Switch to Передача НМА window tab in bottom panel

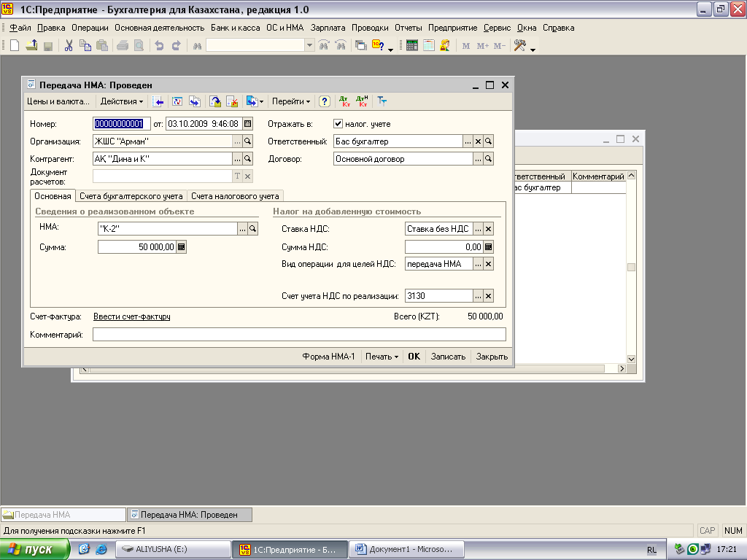tap(63, 515)
